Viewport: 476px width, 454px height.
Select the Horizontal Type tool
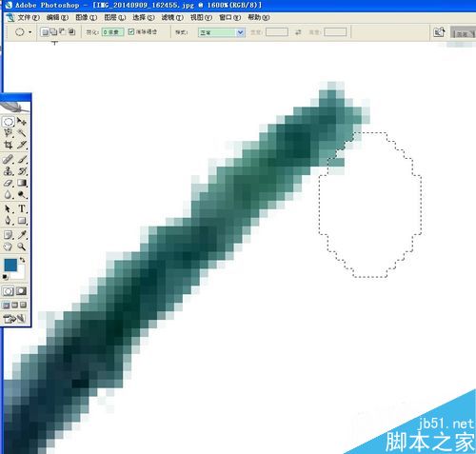pos(22,208)
